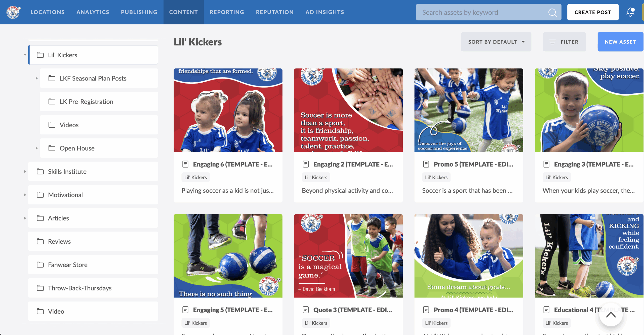Viewport: 644px width, 335px height.
Task: Click the Reviews folder icon
Action: pyautogui.click(x=40, y=241)
